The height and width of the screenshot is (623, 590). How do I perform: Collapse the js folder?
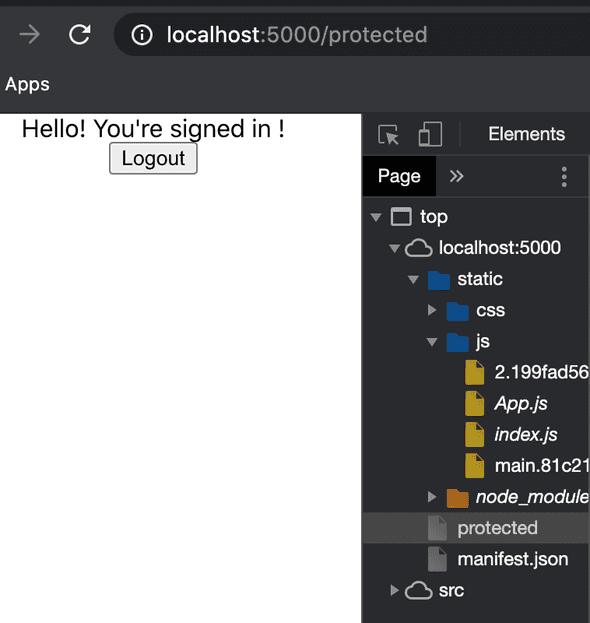(x=432, y=342)
